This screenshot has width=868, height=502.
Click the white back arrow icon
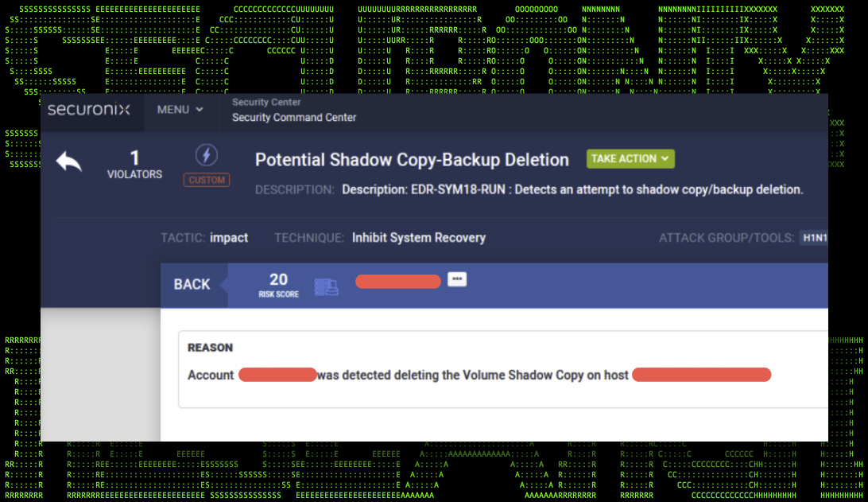coord(69,162)
